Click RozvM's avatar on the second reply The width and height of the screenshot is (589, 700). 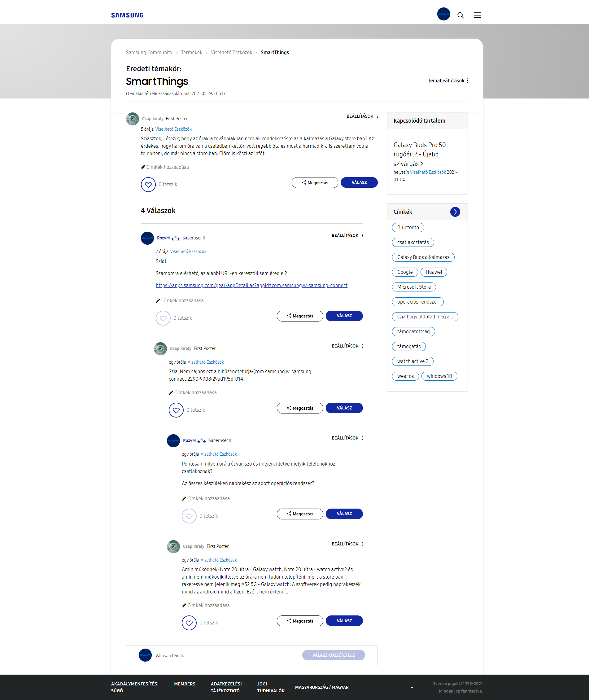pyautogui.click(x=173, y=440)
